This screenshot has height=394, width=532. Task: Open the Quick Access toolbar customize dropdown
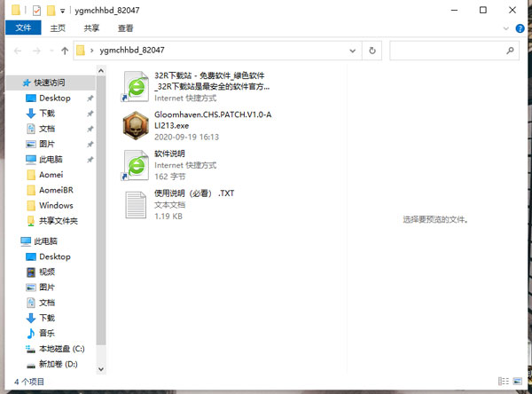point(62,11)
